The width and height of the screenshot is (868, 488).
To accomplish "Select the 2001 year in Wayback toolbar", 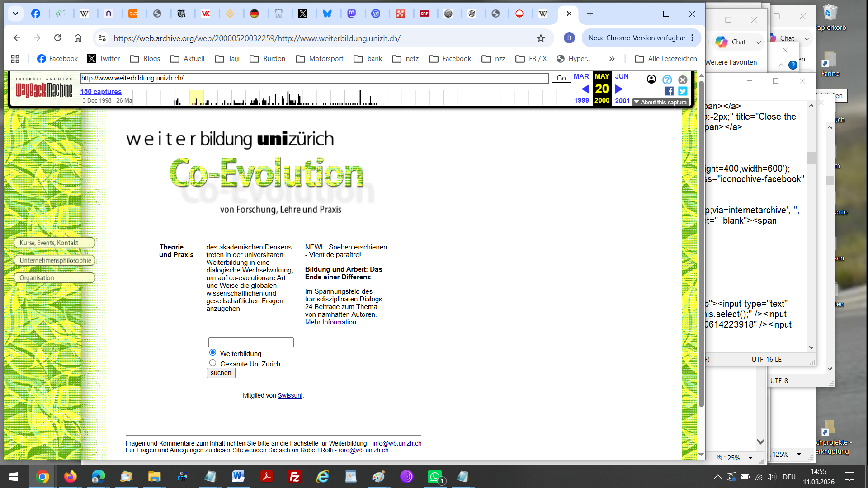I will tap(622, 100).
